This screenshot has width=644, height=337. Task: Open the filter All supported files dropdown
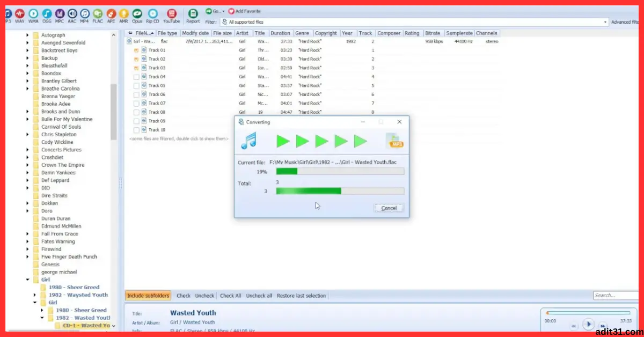606,22
